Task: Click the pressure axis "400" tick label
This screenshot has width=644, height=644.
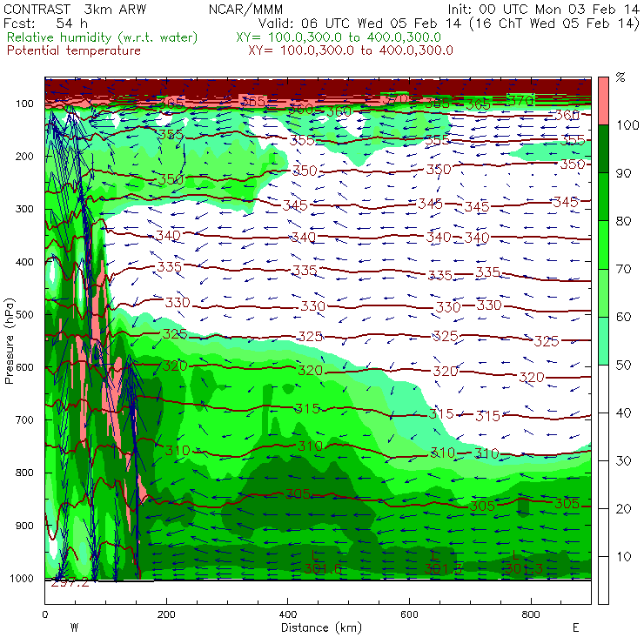Action: tap(24, 262)
